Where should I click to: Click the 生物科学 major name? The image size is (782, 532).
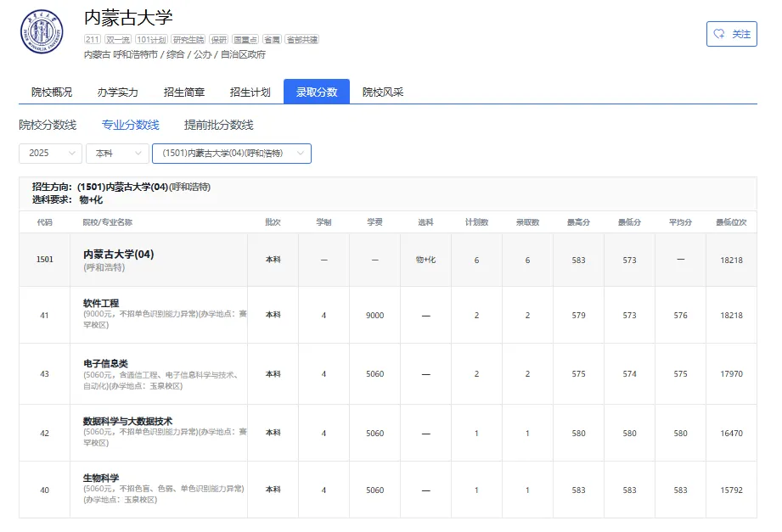pyautogui.click(x=101, y=479)
